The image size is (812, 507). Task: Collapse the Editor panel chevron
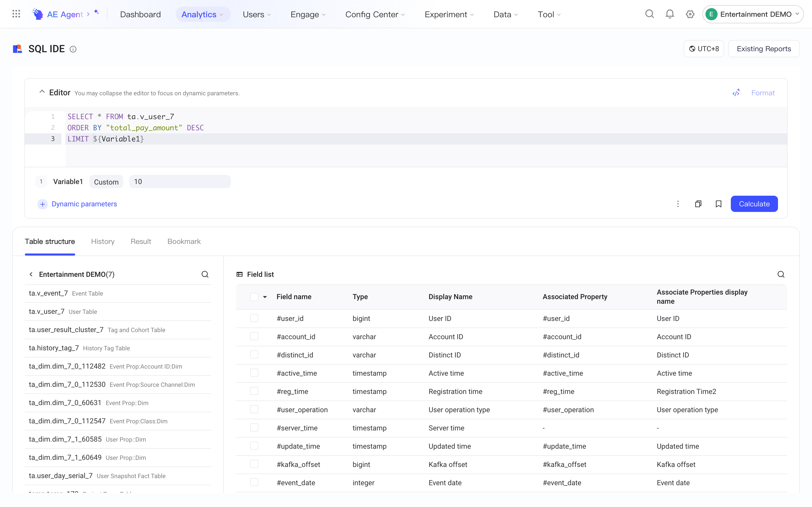click(x=42, y=92)
